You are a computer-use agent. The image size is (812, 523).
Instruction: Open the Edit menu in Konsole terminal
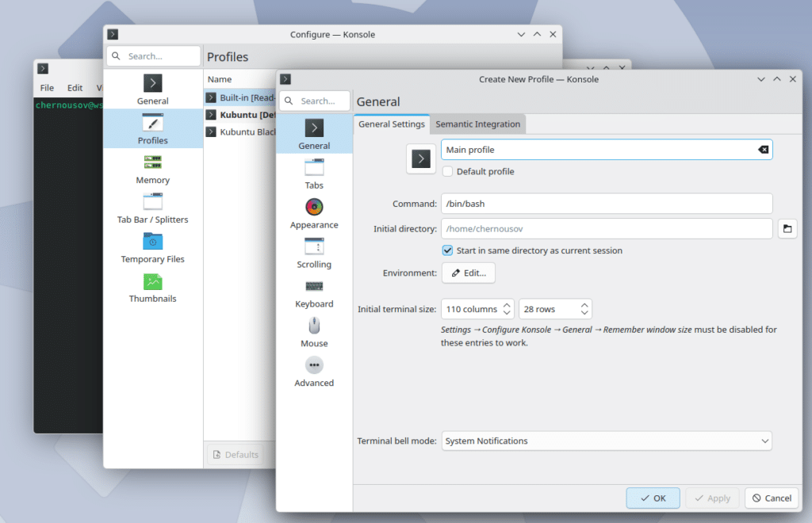point(75,88)
